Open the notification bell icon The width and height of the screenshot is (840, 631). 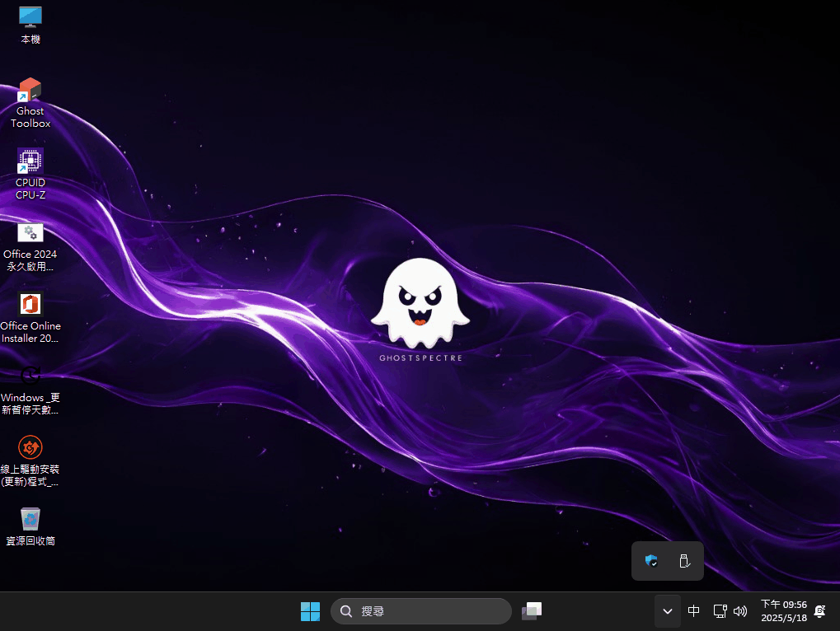[819, 611]
